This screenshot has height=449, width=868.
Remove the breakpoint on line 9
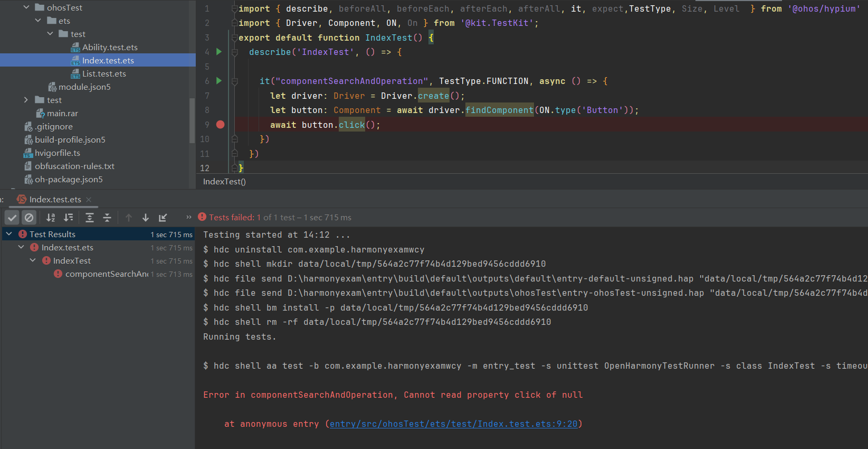[221, 125]
